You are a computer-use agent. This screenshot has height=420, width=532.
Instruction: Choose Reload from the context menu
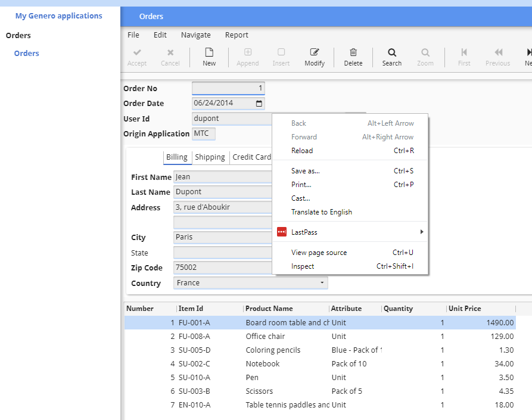tap(302, 150)
